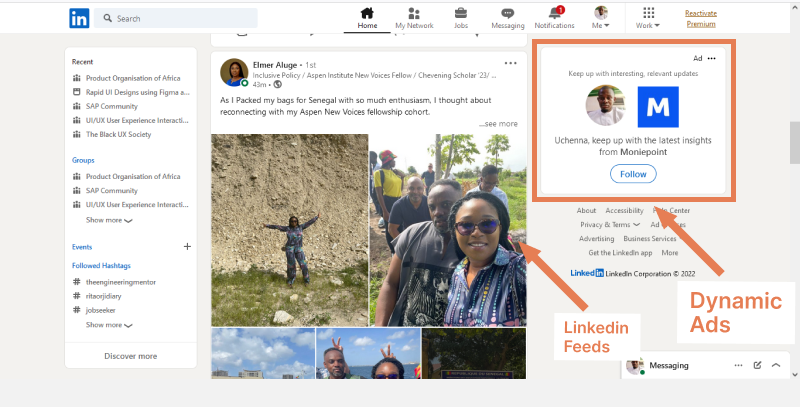Open Product Organisation of Africa under Recent
The image size is (800, 407).
click(x=133, y=78)
